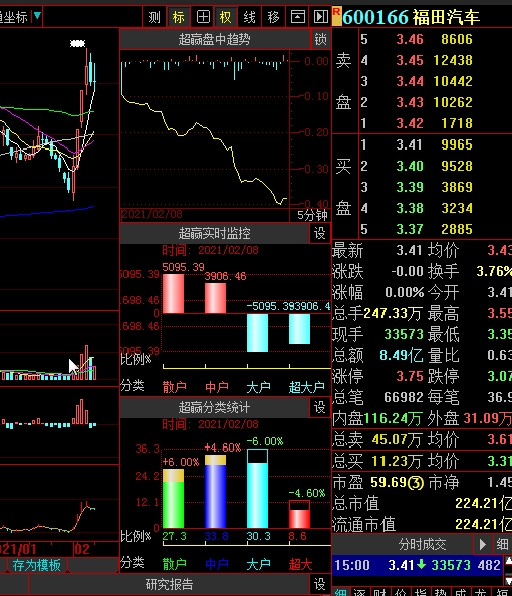Select the 逐 bottom tab
This screenshot has height=596, width=512.
[359, 592]
